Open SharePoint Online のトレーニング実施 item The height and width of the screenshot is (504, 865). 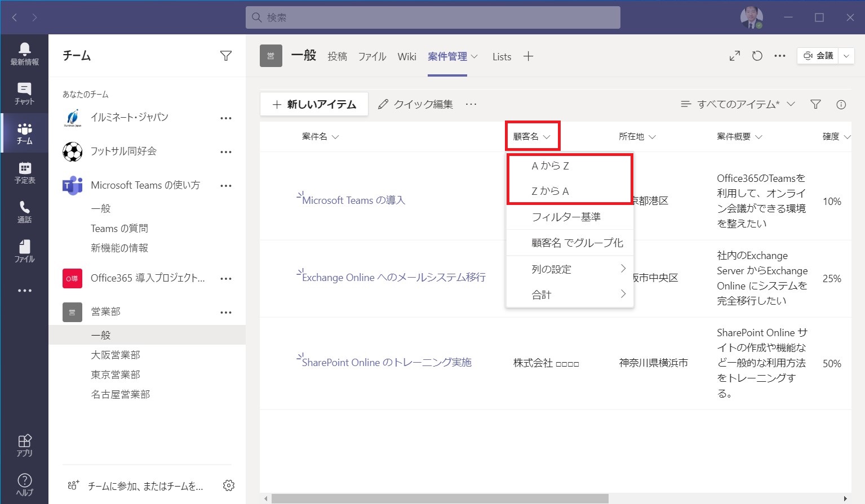click(387, 362)
